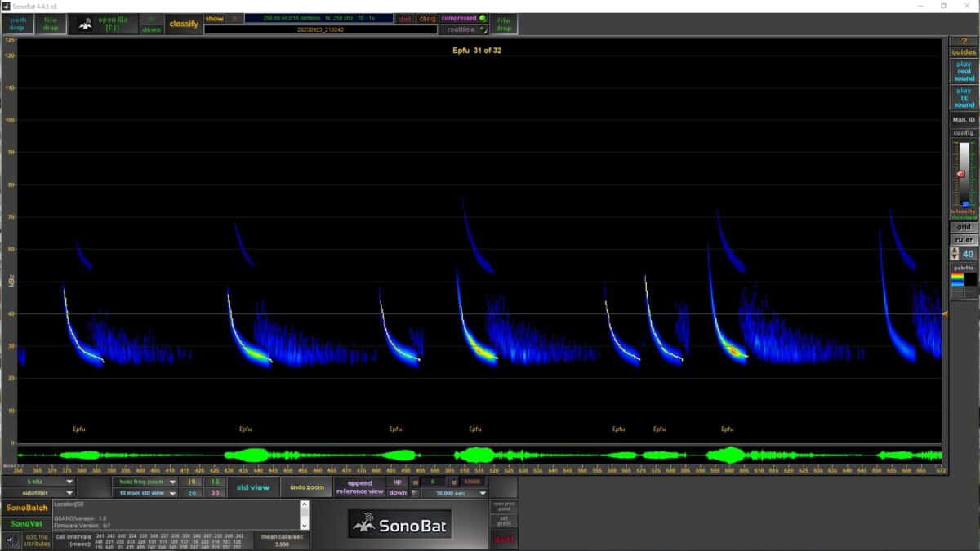
Task: Click the edit file attributes bat icon
Action: [11, 540]
